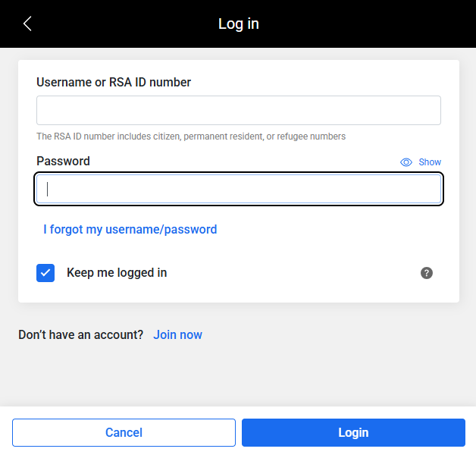Open the question mark help icon

point(427,273)
